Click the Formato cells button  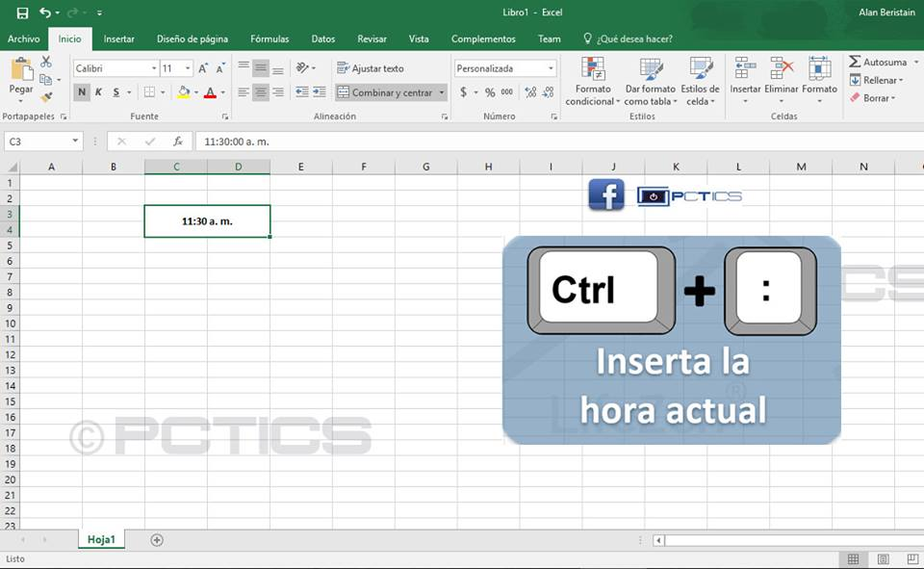[x=820, y=80]
